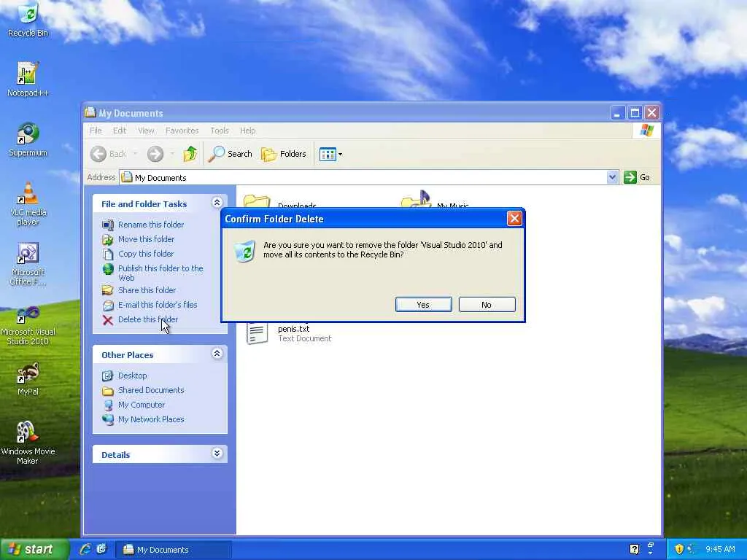This screenshot has height=560, width=747.
Task: Open the Start menu
Action: [x=34, y=549]
